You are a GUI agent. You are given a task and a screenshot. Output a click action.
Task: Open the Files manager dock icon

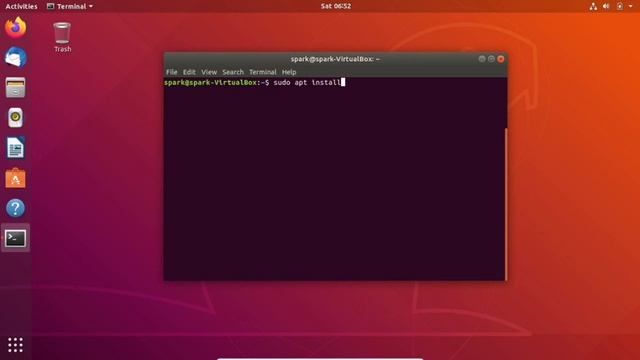coord(16,88)
